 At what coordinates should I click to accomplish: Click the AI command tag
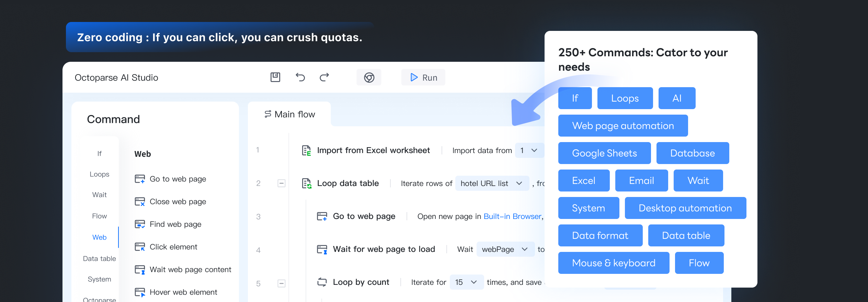click(x=677, y=98)
